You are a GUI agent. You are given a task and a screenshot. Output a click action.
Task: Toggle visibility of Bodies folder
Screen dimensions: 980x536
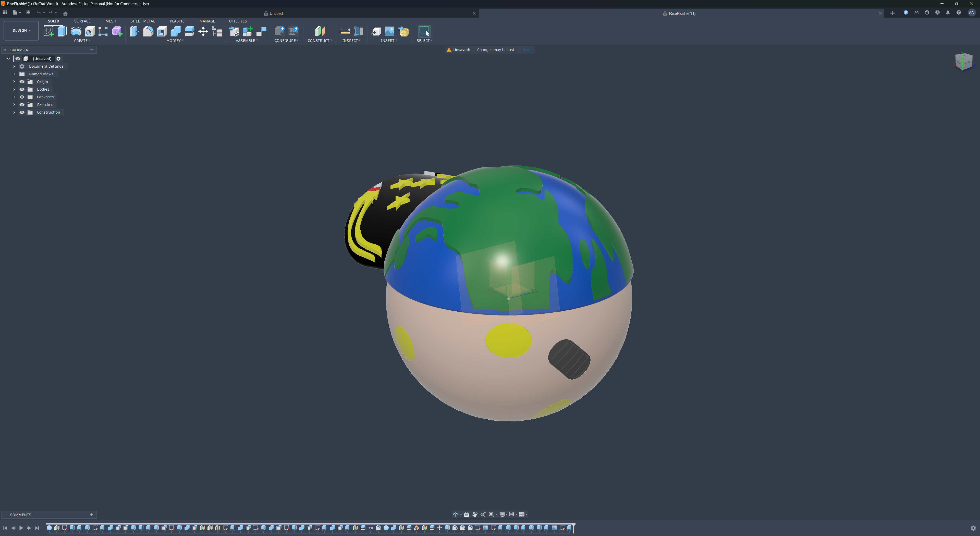[x=22, y=89]
